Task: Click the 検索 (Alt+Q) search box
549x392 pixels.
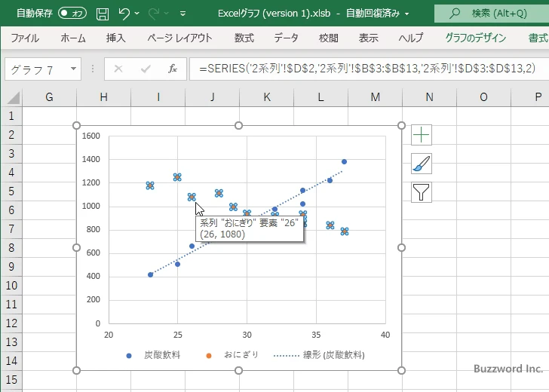Action: (492, 14)
